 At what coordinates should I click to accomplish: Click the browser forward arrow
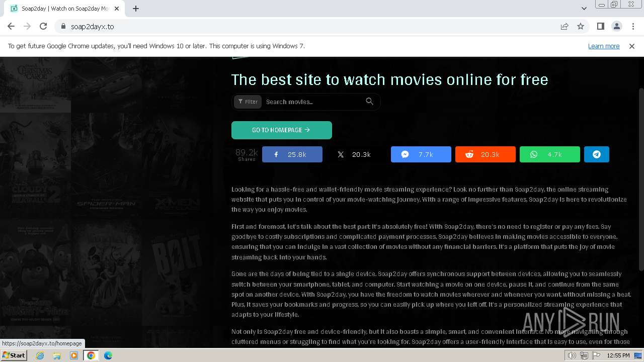[x=27, y=26]
